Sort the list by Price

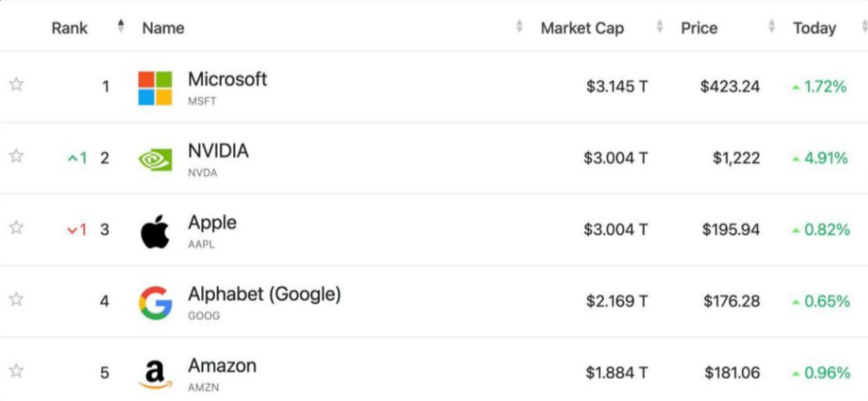pyautogui.click(x=699, y=28)
